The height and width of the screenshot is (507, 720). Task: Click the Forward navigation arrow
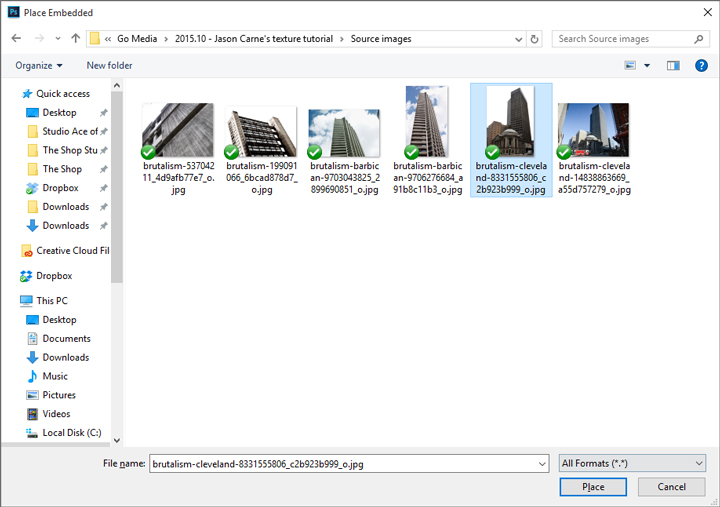click(39, 39)
